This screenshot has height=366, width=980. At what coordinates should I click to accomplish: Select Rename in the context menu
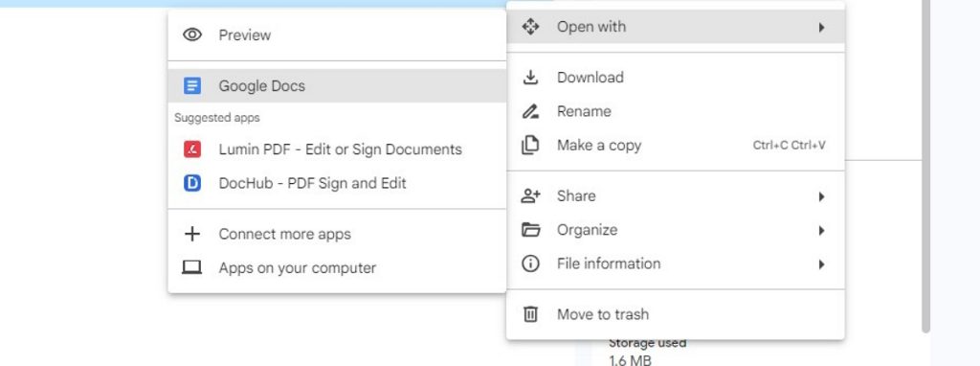coord(676,111)
